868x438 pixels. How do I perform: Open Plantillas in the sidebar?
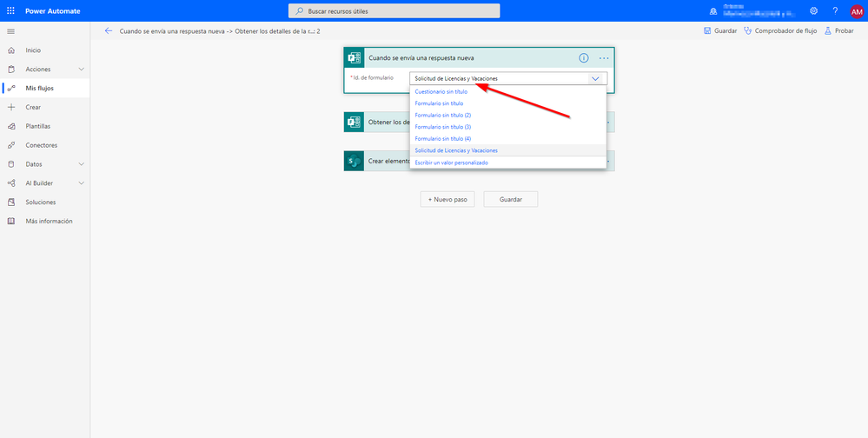45,126
